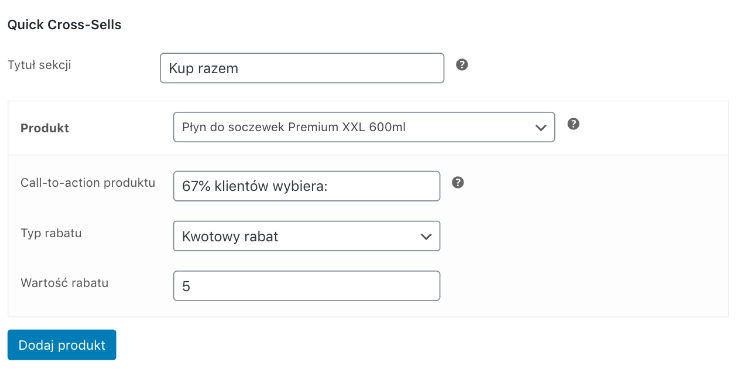Click into the Call-to-action produktu text field
Screen dimensions: 740x372
(x=307, y=186)
